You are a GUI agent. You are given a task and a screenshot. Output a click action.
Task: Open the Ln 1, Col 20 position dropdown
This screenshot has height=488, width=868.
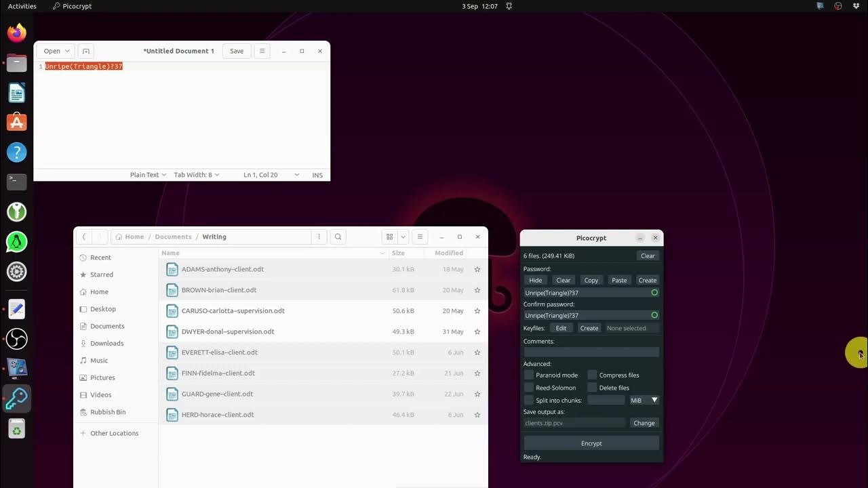pyautogui.click(x=271, y=175)
